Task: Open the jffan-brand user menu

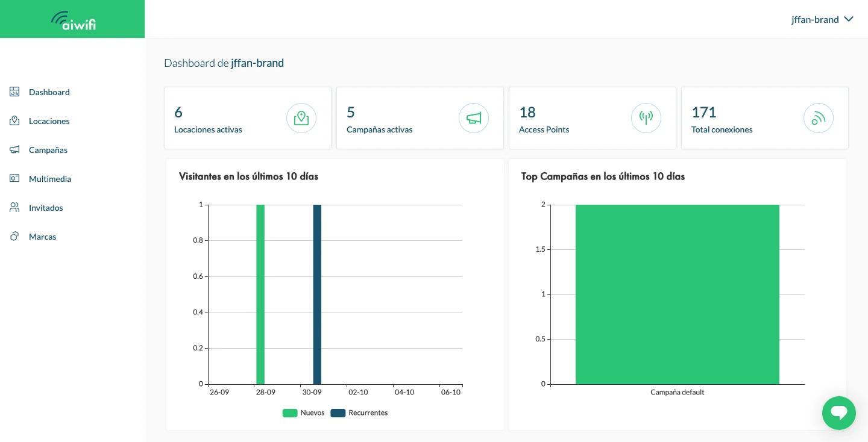Action: 815,19
